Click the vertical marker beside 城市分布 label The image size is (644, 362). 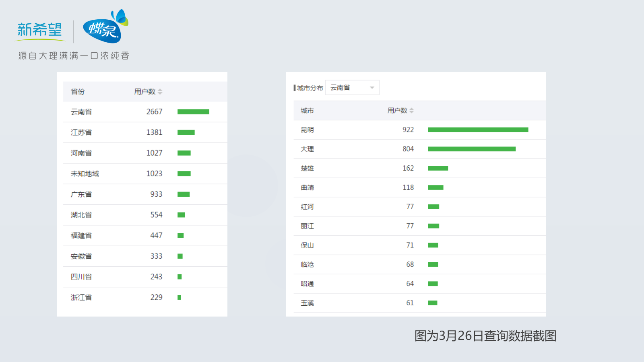click(x=293, y=87)
